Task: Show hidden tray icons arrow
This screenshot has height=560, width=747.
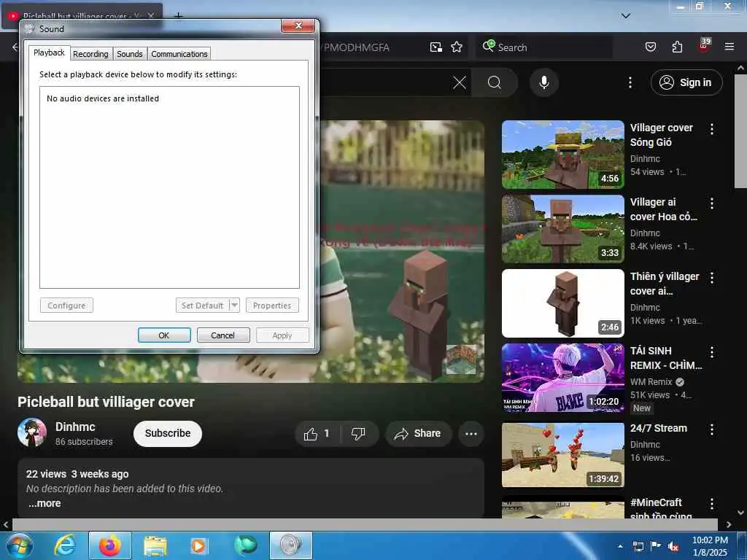Action: [x=620, y=547]
